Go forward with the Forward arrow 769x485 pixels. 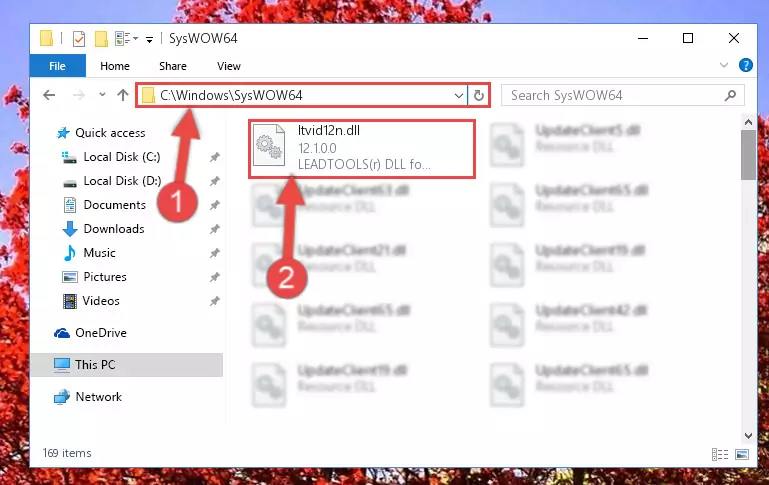click(78, 95)
